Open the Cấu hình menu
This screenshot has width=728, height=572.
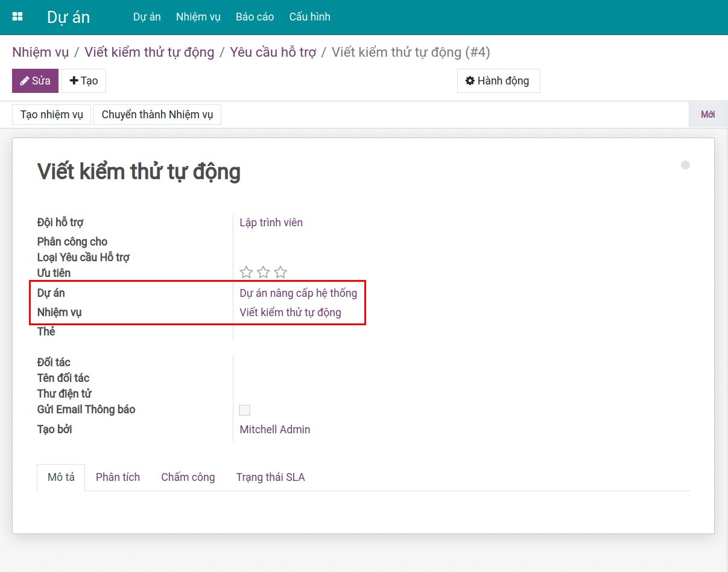[309, 17]
